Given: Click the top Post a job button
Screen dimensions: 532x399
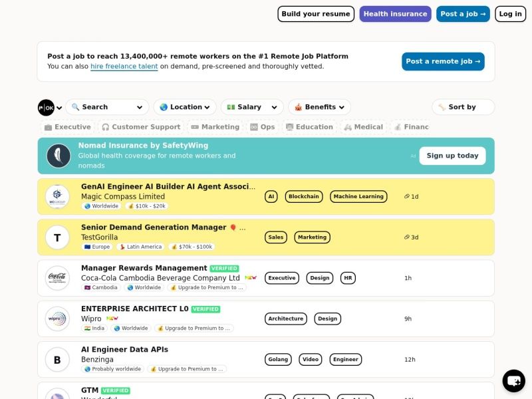Looking at the screenshot, I should (x=463, y=14).
